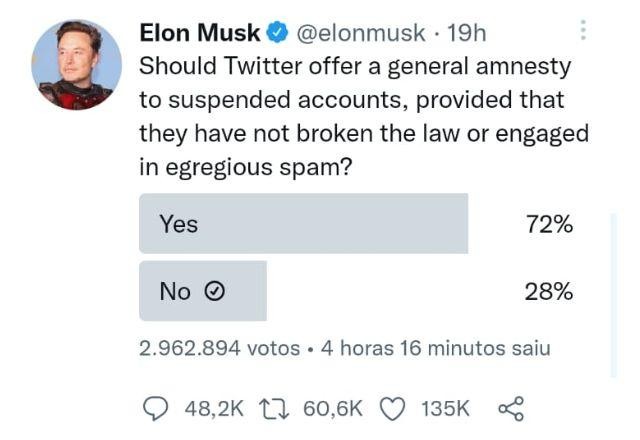
Task: Click Elon Musk's profile picture
Action: pos(77,65)
